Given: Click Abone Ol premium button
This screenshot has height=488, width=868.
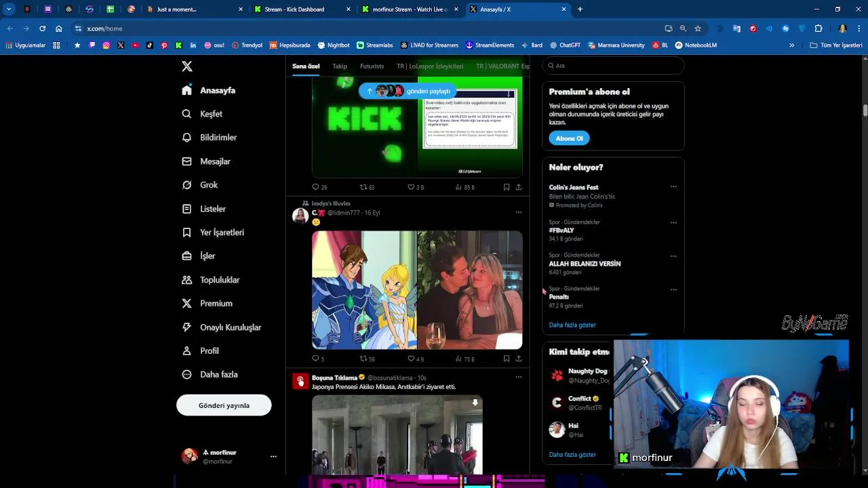Looking at the screenshot, I should (569, 138).
